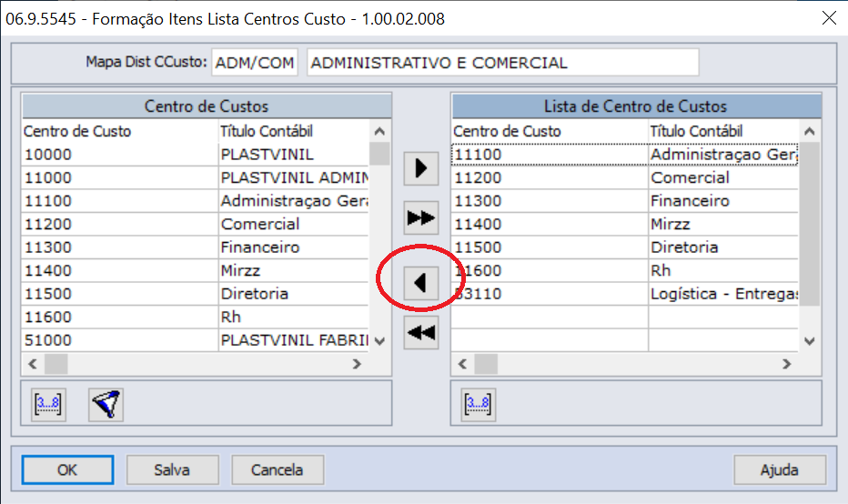Select row 10000 in left list

coord(196,155)
